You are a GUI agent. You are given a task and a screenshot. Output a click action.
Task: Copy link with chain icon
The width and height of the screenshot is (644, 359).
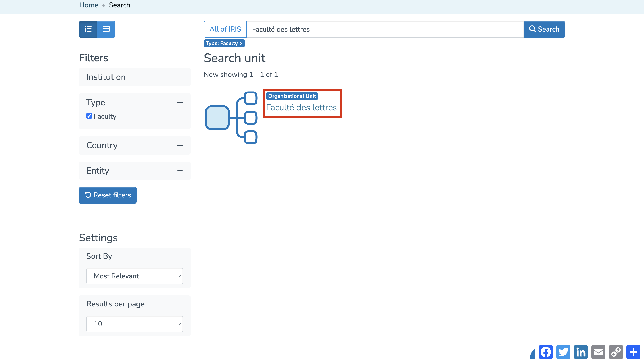click(x=616, y=352)
